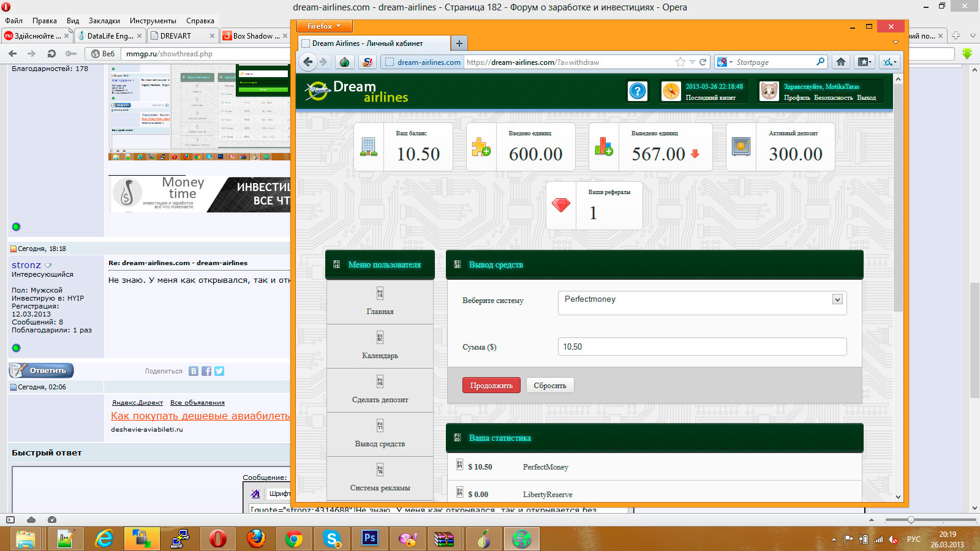Image resolution: width=980 pixels, height=551 pixels.
Task: Click the green onion toolbar icon in Firefox
Action: (x=345, y=62)
